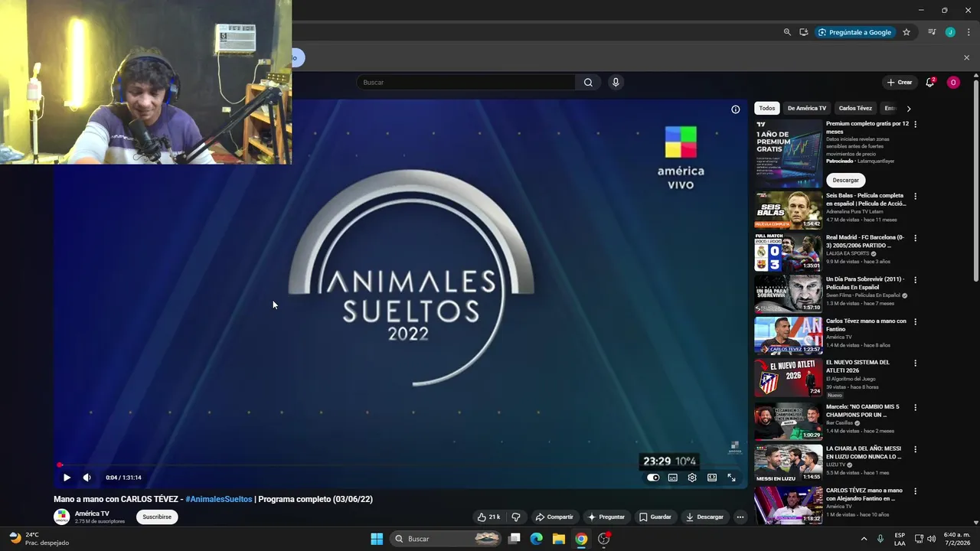Open options for Real Madrid - FC Barcelona video
The width and height of the screenshot is (980, 551).
coord(915,238)
